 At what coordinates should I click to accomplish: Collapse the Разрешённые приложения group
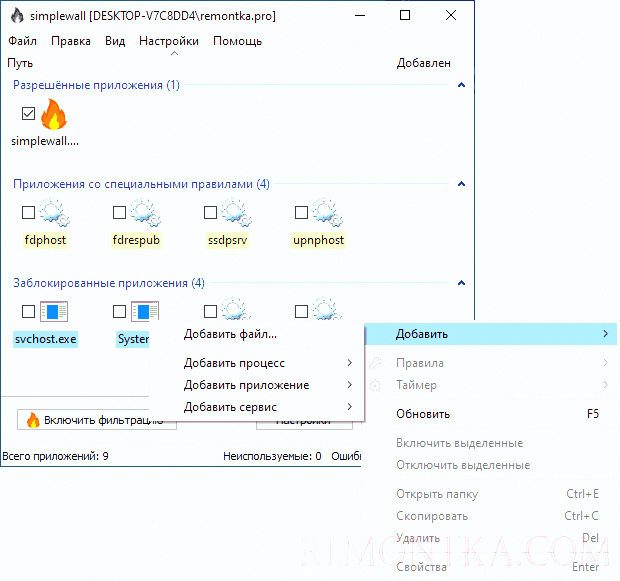[x=461, y=86]
